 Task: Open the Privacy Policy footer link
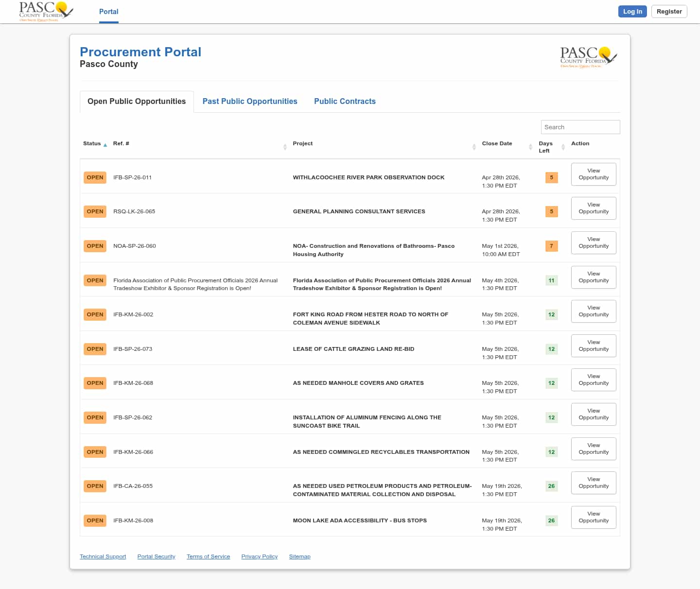click(x=259, y=556)
